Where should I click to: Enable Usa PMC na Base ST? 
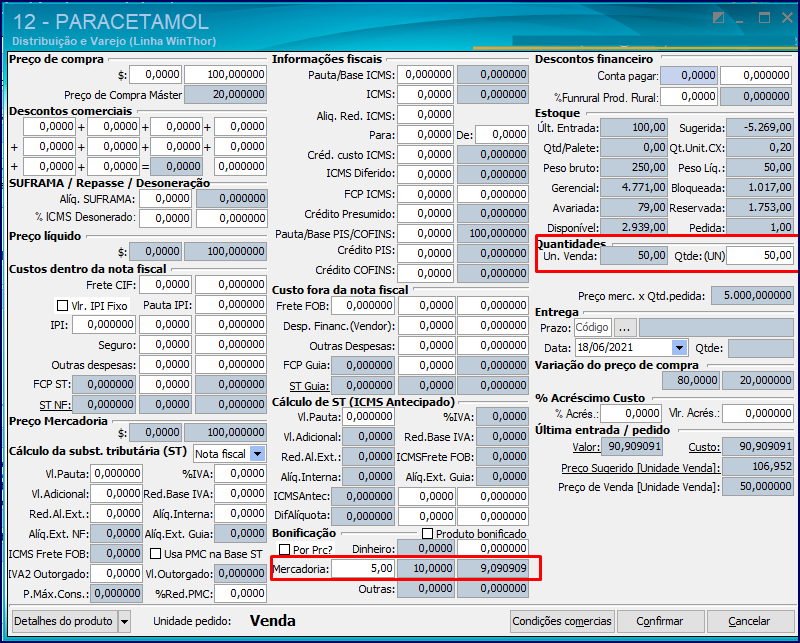(x=156, y=554)
